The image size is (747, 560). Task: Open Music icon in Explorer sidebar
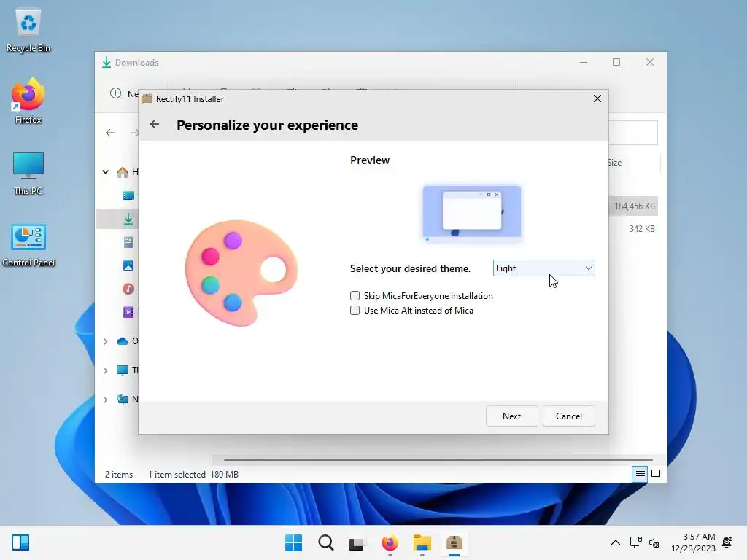pos(128,289)
